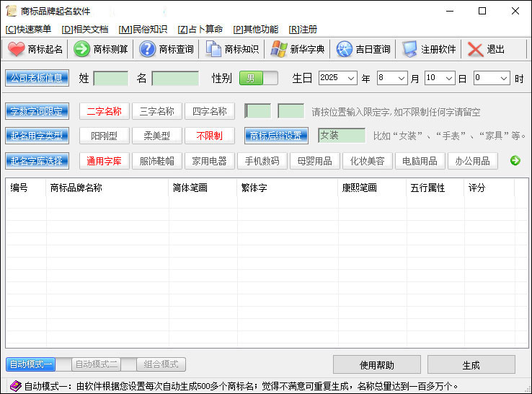Open [Z]占卜算命 menu
The height and width of the screenshot is (394, 532).
point(200,30)
